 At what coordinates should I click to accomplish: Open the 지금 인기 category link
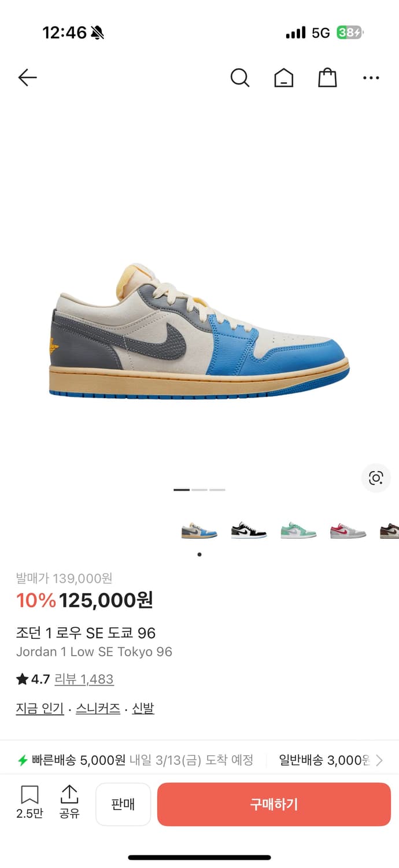pyautogui.click(x=40, y=708)
